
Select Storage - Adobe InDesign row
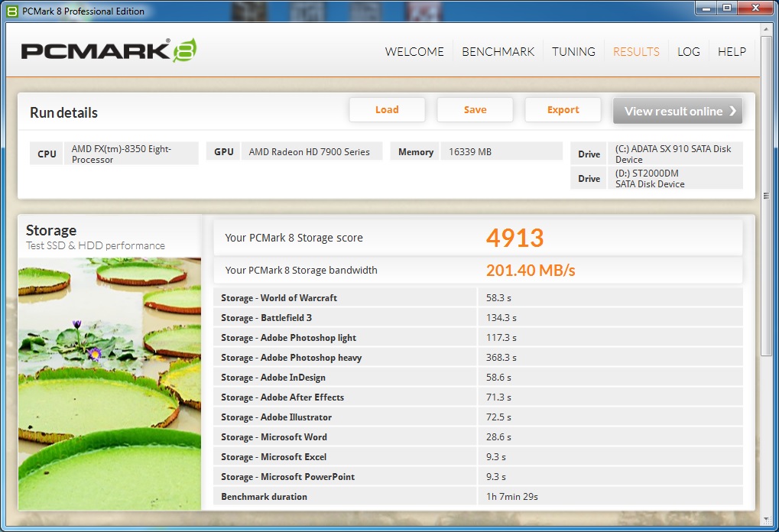[x=478, y=377]
